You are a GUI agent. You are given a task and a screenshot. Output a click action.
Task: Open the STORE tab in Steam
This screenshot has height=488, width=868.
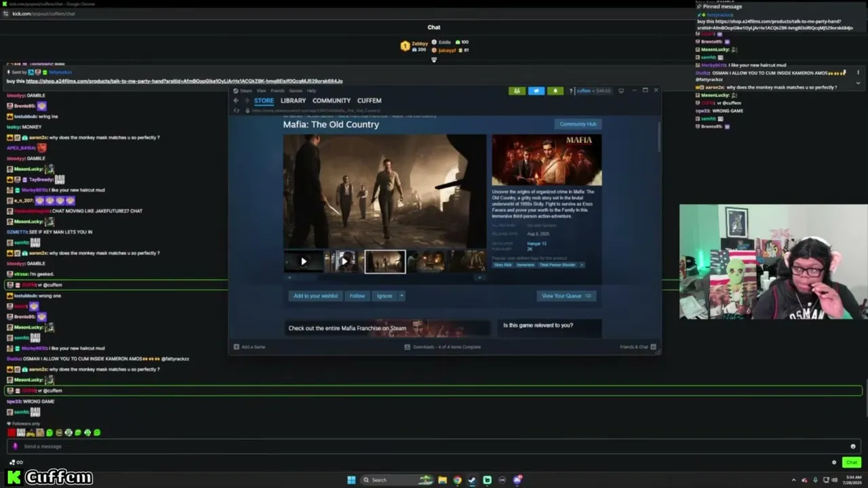(x=264, y=101)
